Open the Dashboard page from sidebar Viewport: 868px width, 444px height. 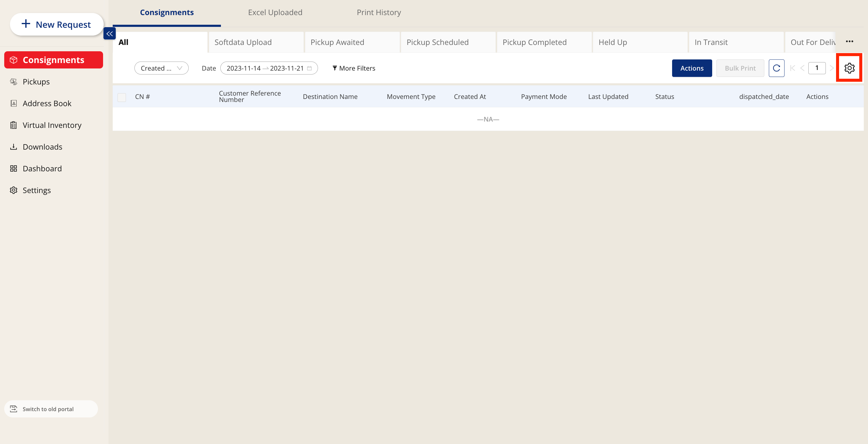pos(42,169)
